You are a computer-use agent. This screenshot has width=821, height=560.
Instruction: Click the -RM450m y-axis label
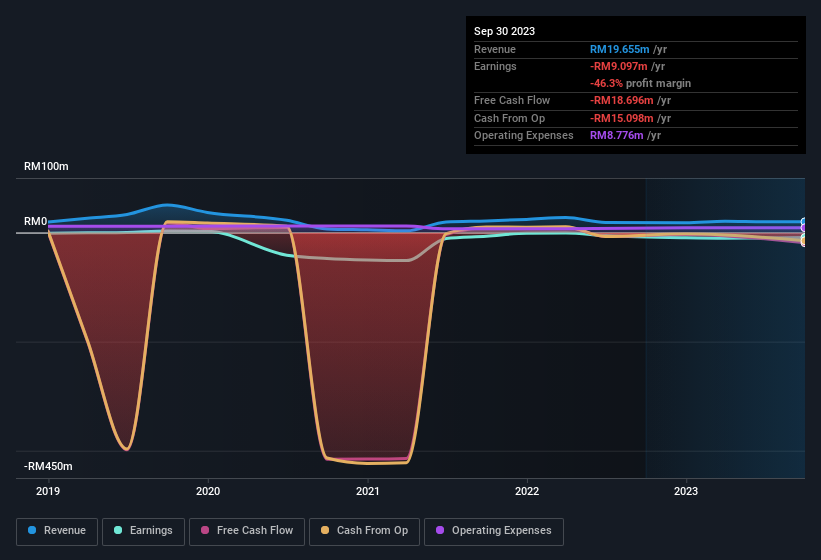click(48, 466)
